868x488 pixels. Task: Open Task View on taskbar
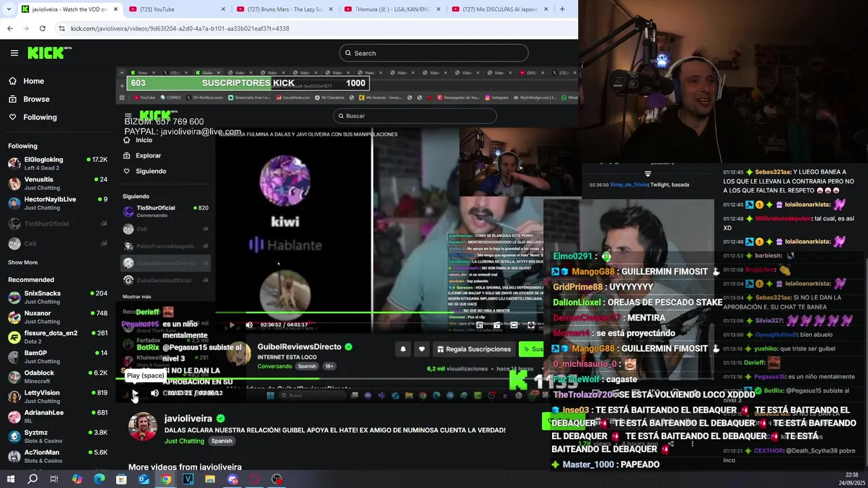pyautogui.click(x=54, y=479)
